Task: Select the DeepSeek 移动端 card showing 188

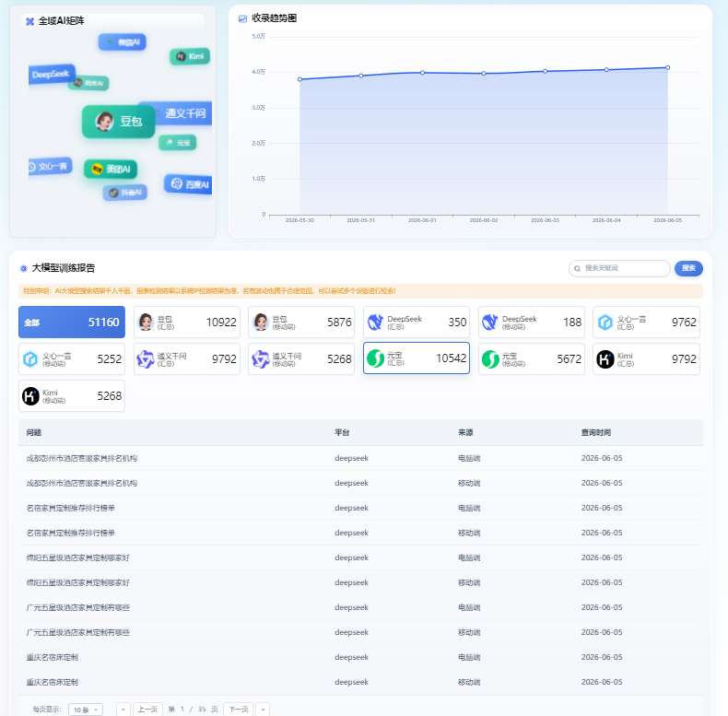Action: tap(532, 323)
